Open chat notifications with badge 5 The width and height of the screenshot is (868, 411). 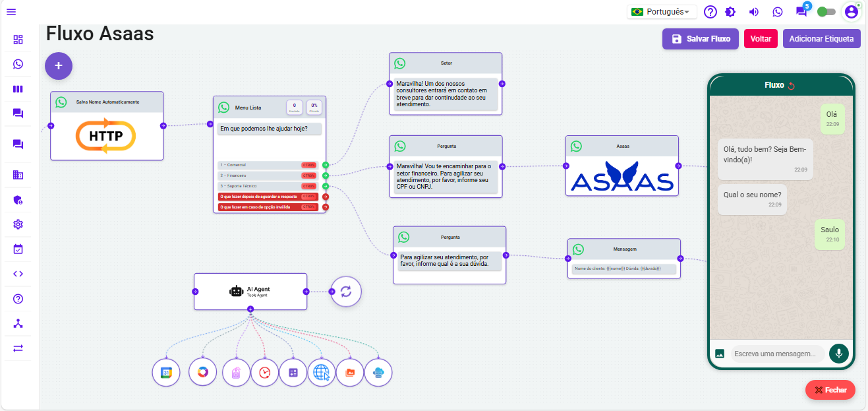[x=801, y=11]
